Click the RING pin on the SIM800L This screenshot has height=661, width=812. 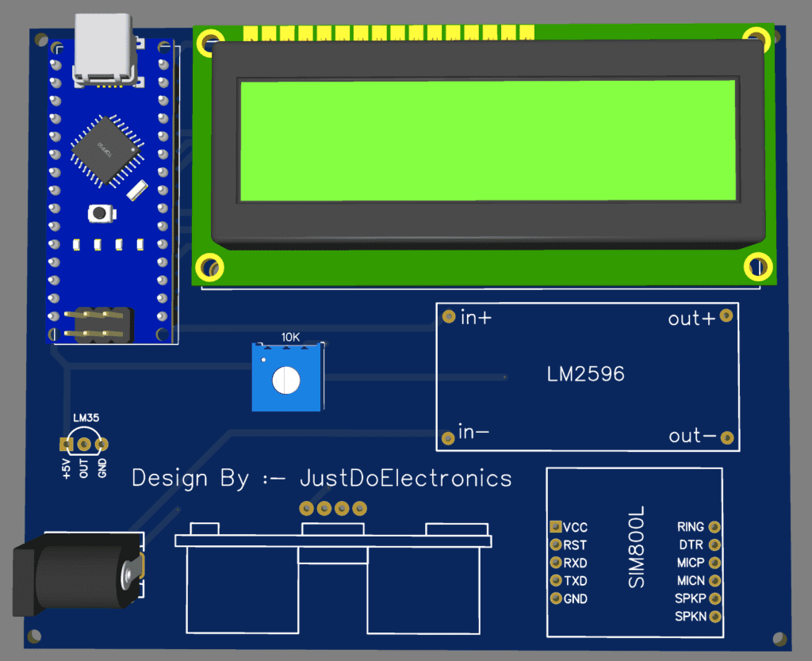coord(715,526)
